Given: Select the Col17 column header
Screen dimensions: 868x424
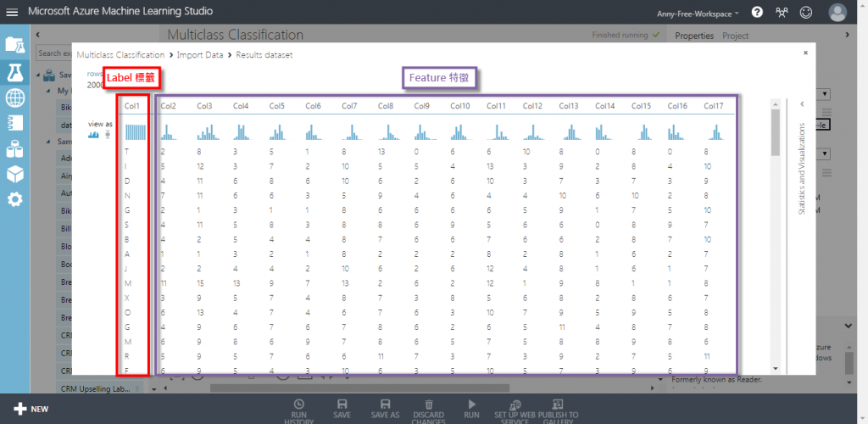Looking at the screenshot, I should coord(714,106).
